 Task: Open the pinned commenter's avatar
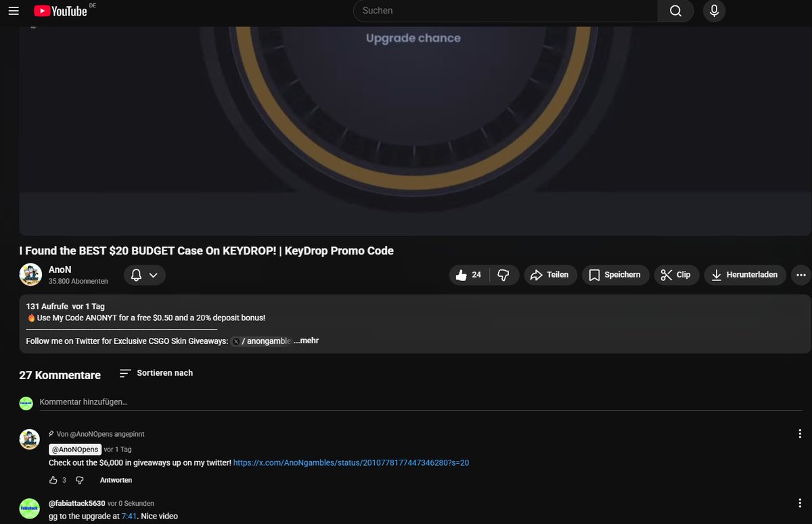(30, 439)
